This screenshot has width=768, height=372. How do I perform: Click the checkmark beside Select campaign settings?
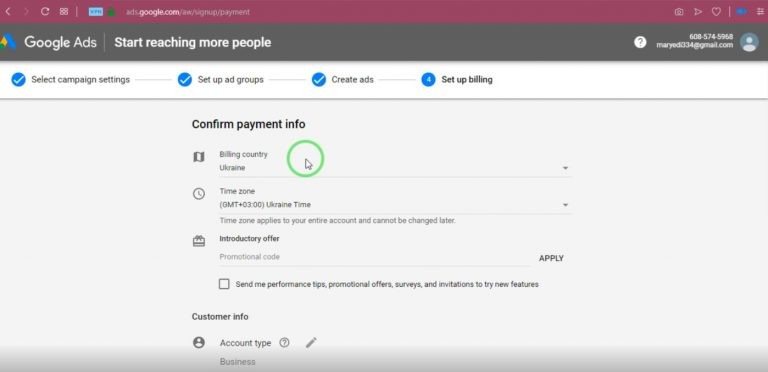click(x=18, y=79)
